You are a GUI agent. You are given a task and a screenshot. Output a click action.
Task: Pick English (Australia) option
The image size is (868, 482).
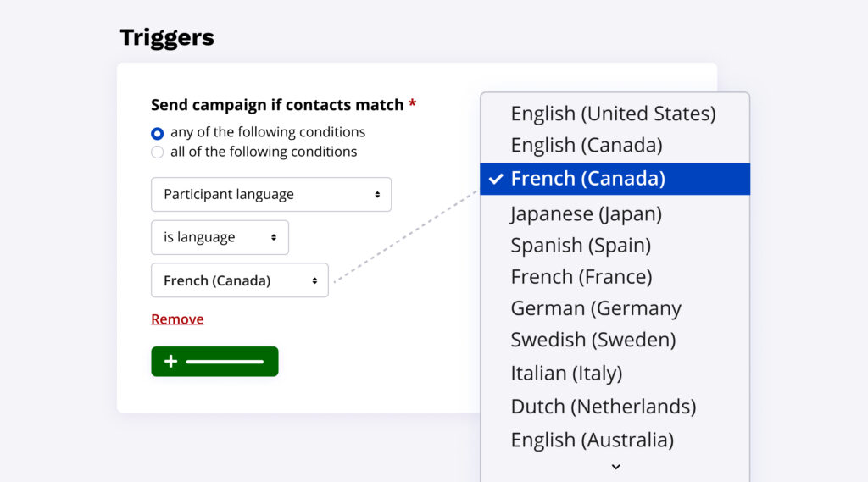point(592,440)
